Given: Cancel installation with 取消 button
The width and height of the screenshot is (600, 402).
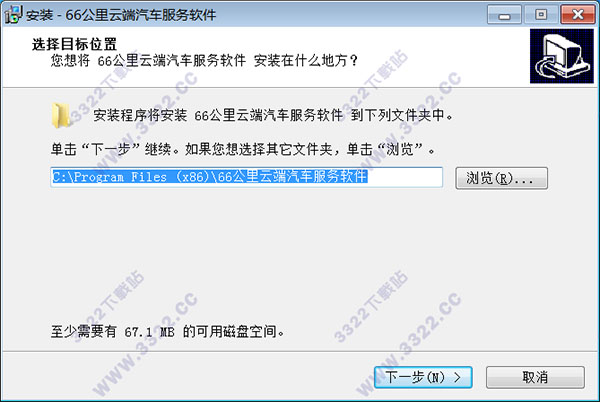Looking at the screenshot, I should click(x=535, y=378).
